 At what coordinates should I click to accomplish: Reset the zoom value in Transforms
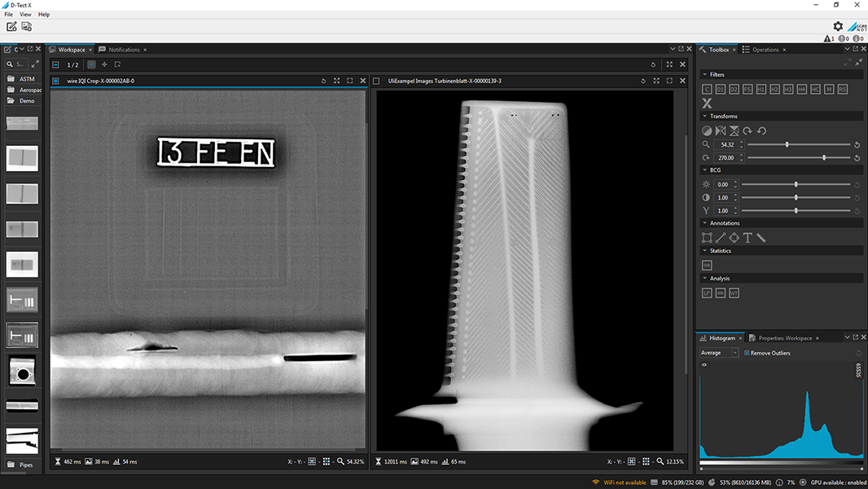(x=857, y=144)
